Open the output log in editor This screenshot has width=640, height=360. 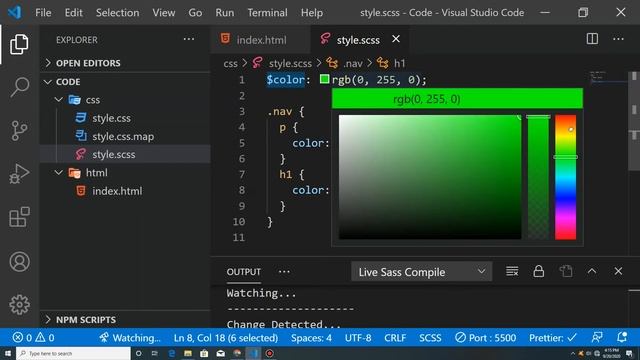pyautogui.click(x=566, y=271)
